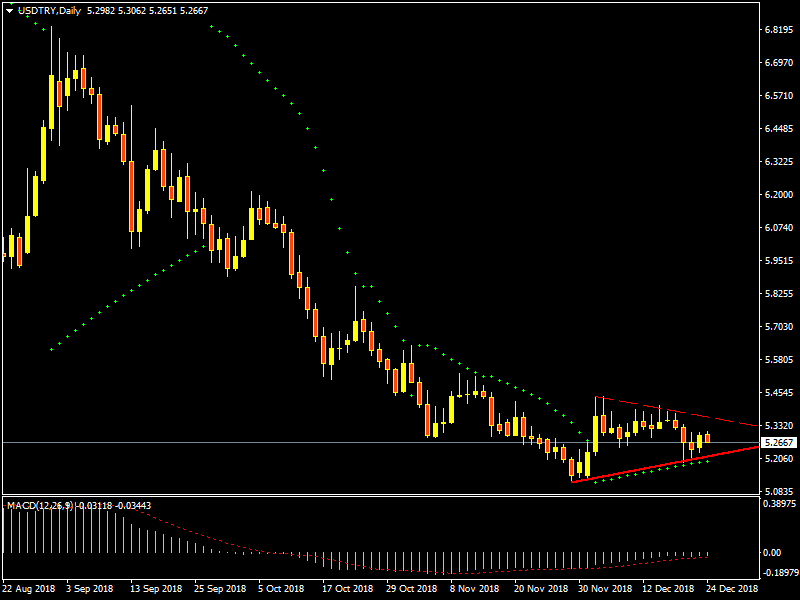Click the 5.4545 level on price axis
800x600 pixels.
(778, 393)
